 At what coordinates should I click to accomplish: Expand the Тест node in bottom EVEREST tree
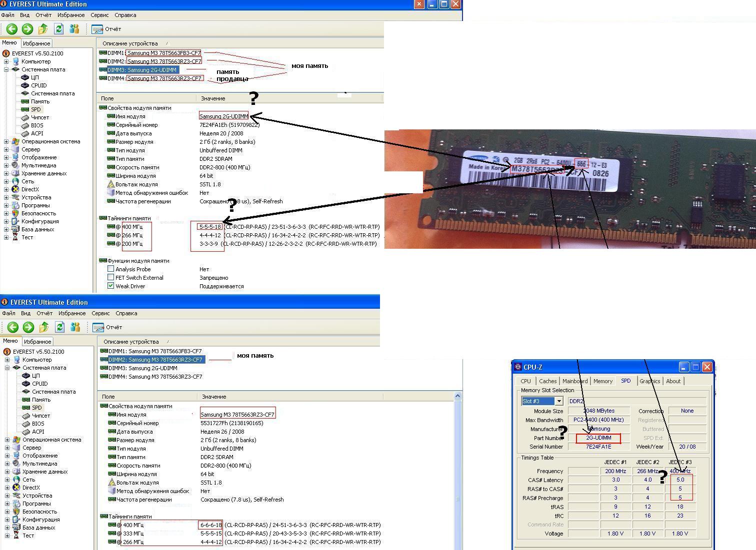[7, 536]
